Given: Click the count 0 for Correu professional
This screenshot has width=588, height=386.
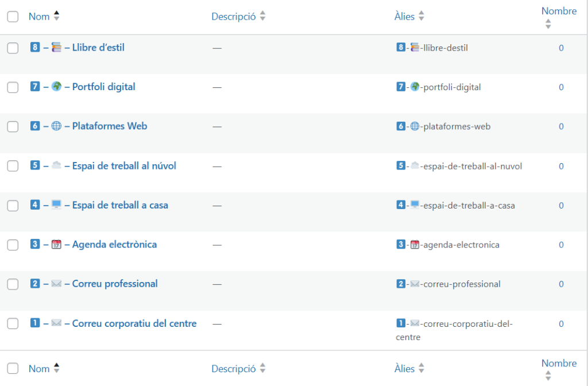Looking at the screenshot, I should tap(561, 284).
